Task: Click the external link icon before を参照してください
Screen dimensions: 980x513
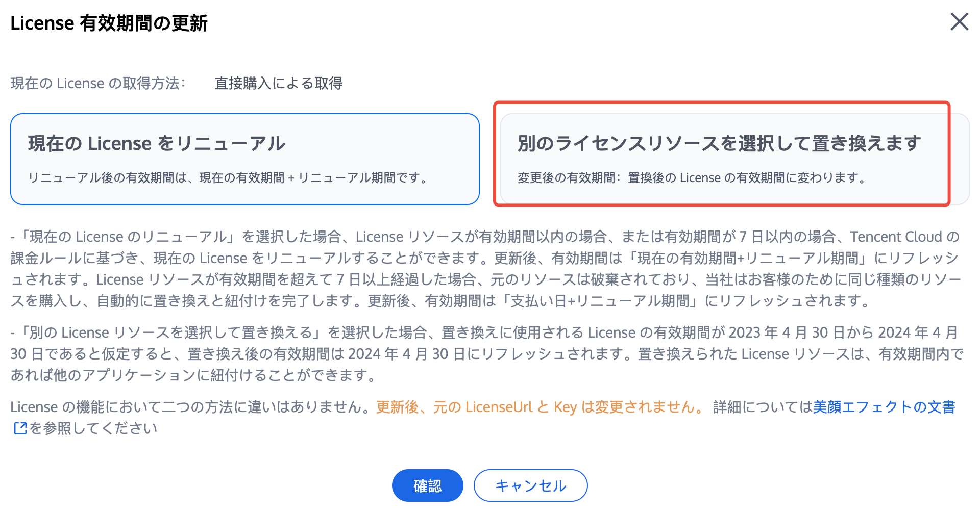Action: click(20, 428)
